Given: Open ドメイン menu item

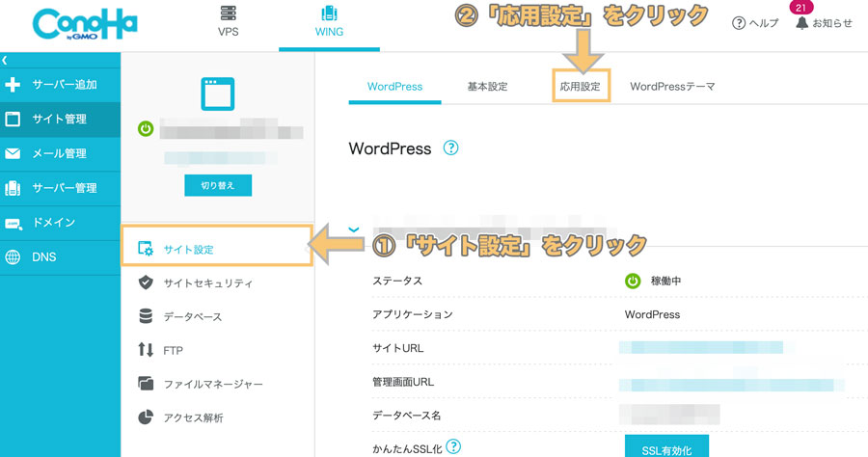Looking at the screenshot, I should (54, 223).
